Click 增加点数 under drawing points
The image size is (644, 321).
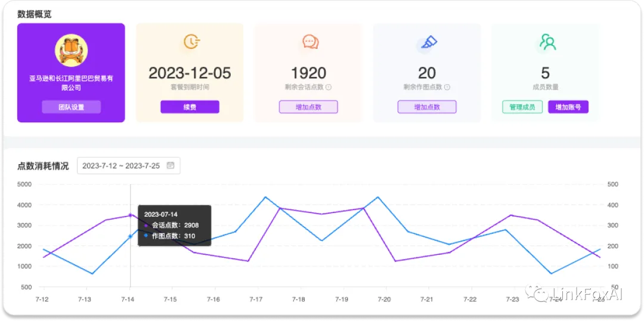tap(427, 107)
